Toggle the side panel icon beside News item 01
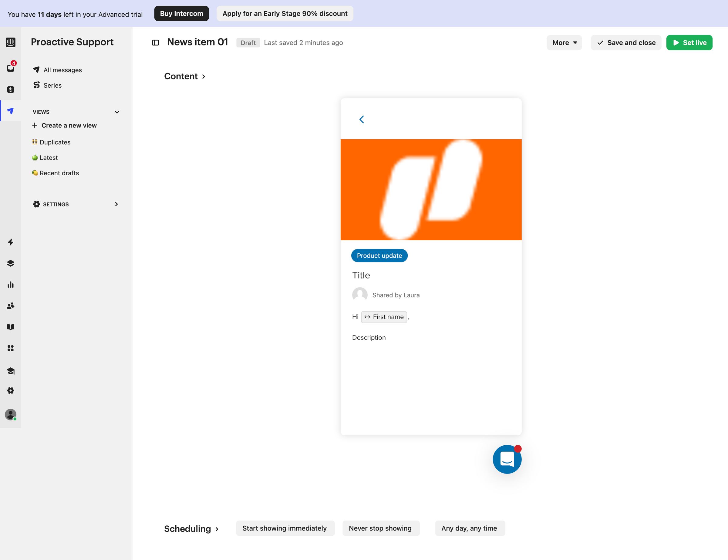 [x=155, y=43]
